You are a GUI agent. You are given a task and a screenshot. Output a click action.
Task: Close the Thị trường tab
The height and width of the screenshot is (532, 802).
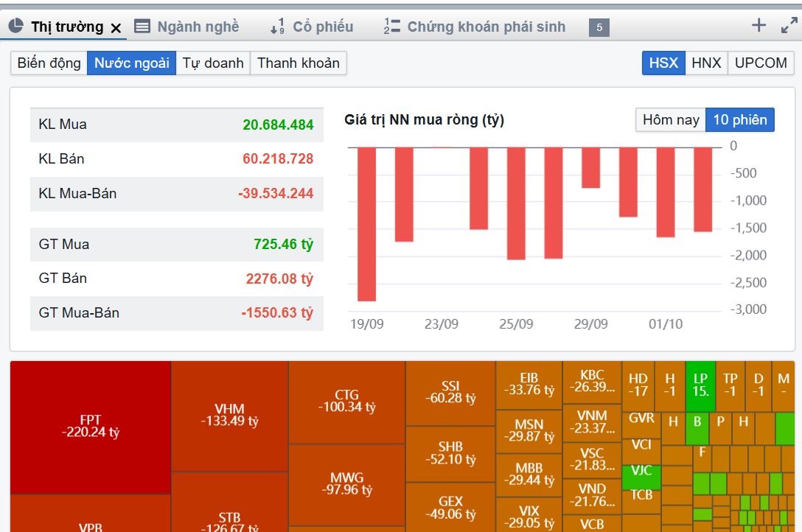pyautogui.click(x=116, y=28)
